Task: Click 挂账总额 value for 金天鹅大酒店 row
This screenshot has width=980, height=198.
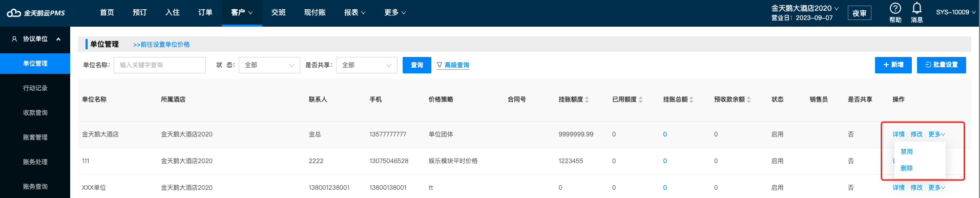Action: 665,134
